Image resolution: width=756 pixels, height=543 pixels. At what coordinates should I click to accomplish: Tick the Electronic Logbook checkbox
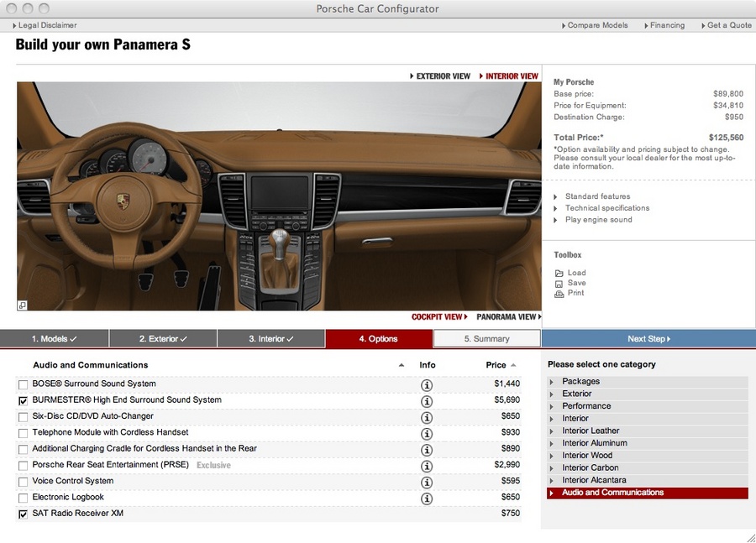23,499
